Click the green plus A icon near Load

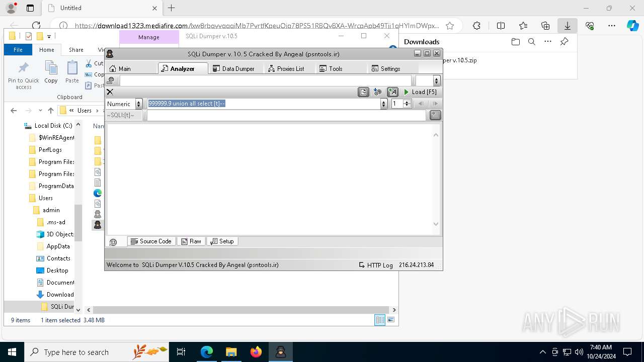coord(392,92)
